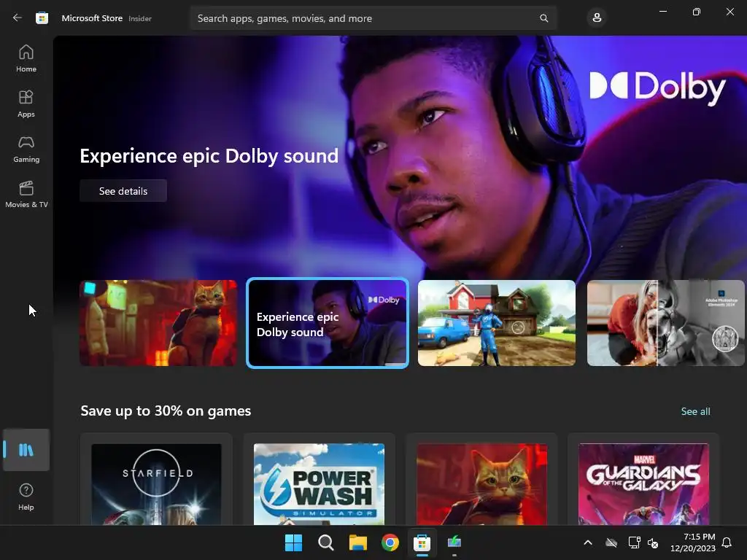This screenshot has width=747, height=560.
Task: Open Guardians of the Galaxy game card
Action: (643, 480)
